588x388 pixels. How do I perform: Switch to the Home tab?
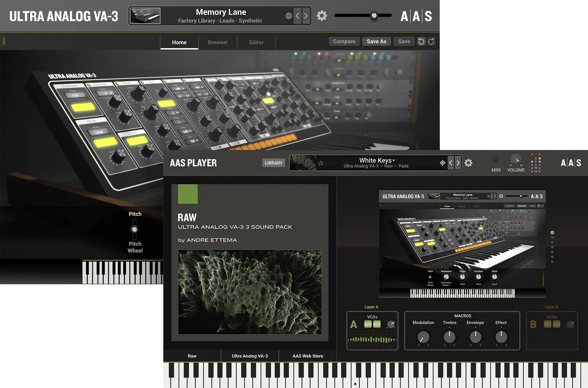179,42
